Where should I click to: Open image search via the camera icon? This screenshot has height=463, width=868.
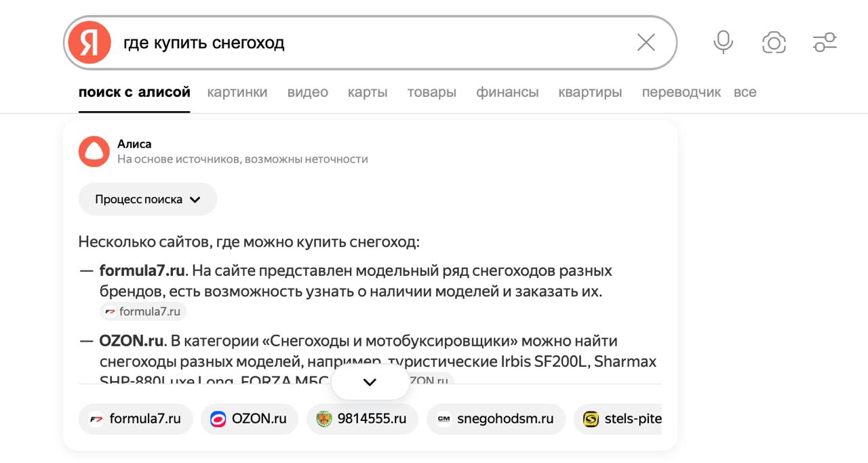click(x=774, y=42)
